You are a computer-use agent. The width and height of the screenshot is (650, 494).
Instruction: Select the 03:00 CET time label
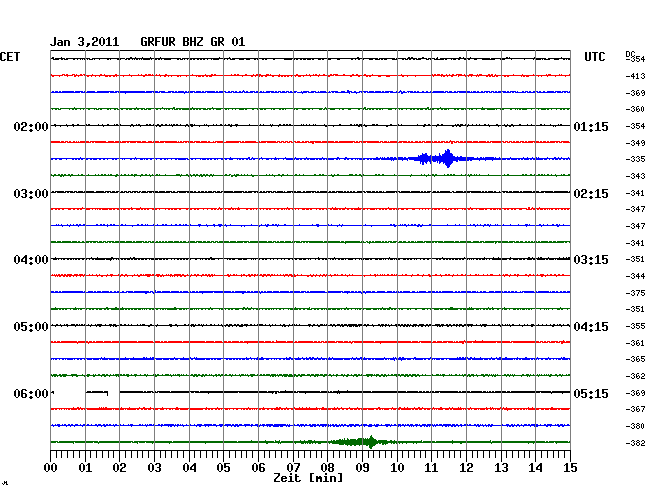pos(31,194)
